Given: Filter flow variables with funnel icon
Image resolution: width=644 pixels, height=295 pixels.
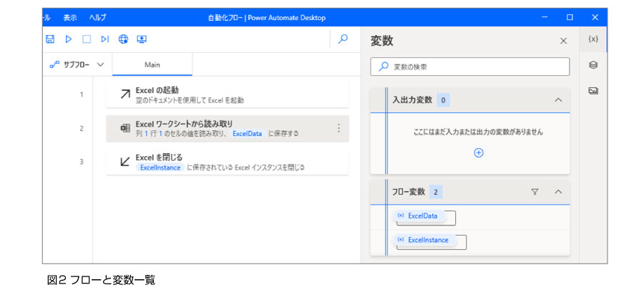Looking at the screenshot, I should [x=535, y=192].
